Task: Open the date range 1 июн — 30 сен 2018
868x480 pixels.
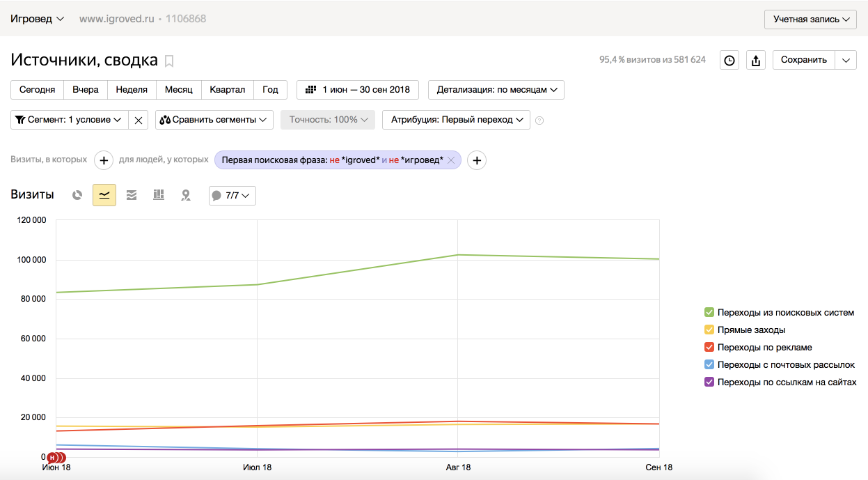Action: [358, 90]
